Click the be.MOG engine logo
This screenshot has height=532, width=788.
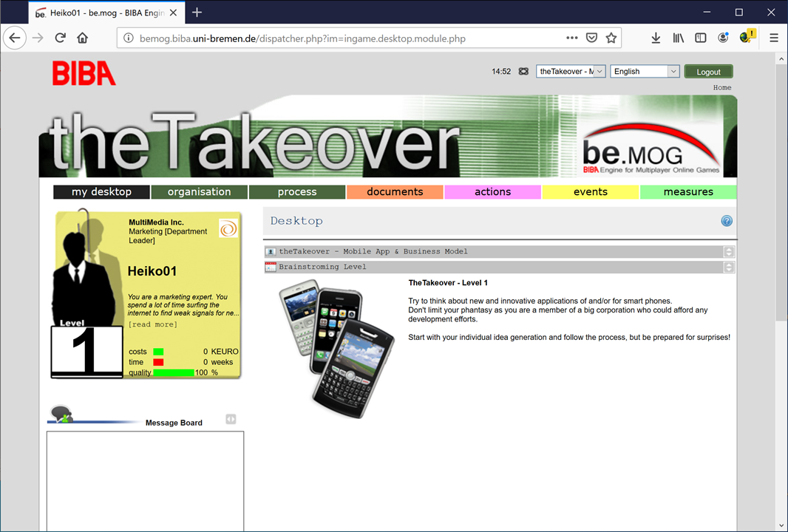click(x=652, y=149)
